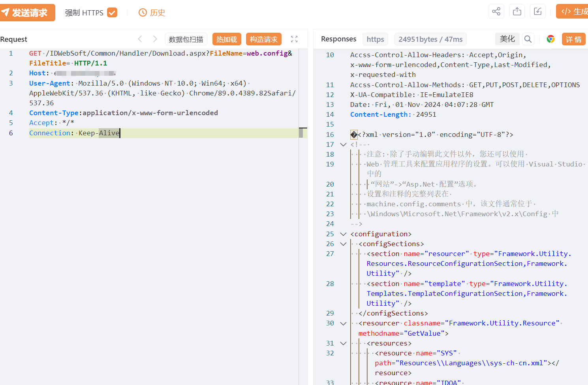Expand the Request editor to fullscreen
The width and height of the screenshot is (588, 385).
(294, 39)
